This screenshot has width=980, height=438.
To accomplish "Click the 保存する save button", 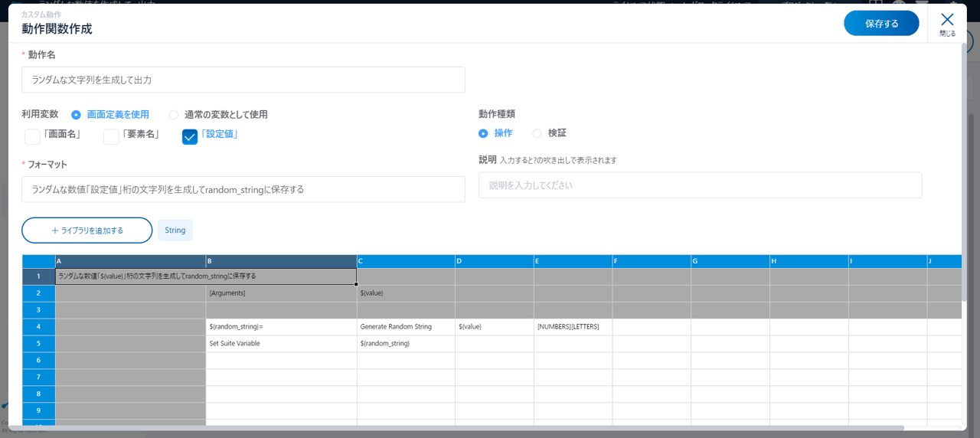I will (881, 24).
